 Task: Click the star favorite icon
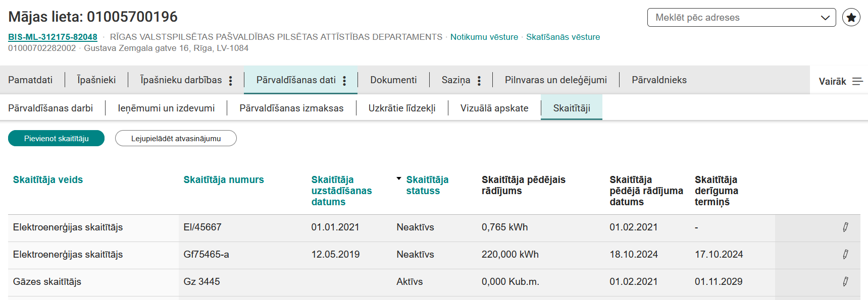tap(851, 17)
